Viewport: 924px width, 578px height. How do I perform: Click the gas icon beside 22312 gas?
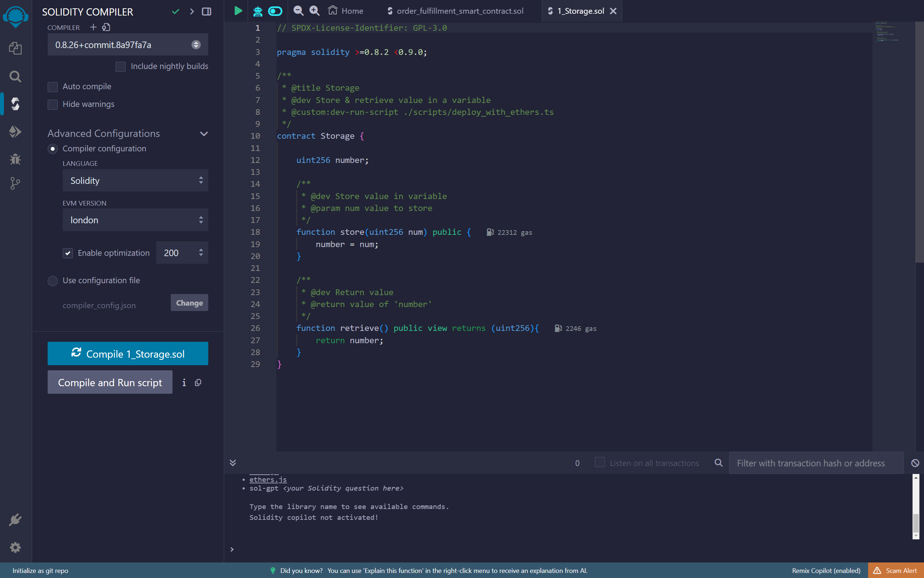click(490, 232)
